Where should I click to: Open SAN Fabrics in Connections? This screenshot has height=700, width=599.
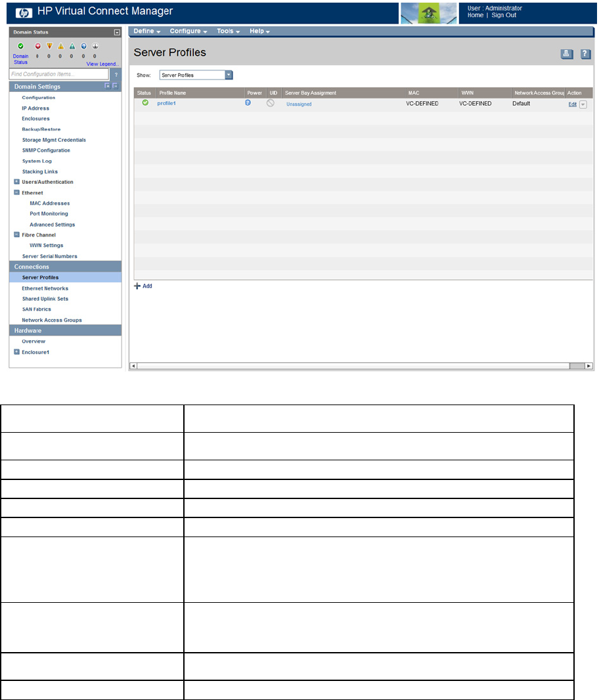(37, 309)
